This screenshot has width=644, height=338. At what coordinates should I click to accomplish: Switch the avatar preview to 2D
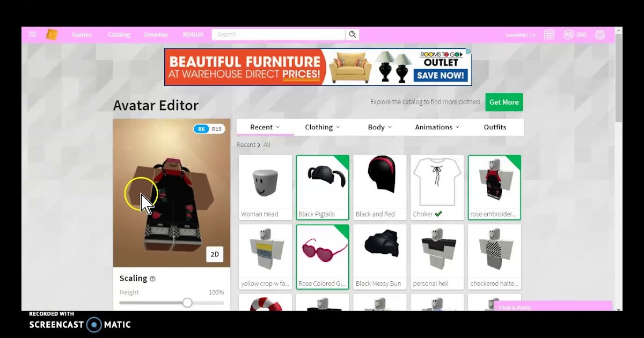coord(215,254)
